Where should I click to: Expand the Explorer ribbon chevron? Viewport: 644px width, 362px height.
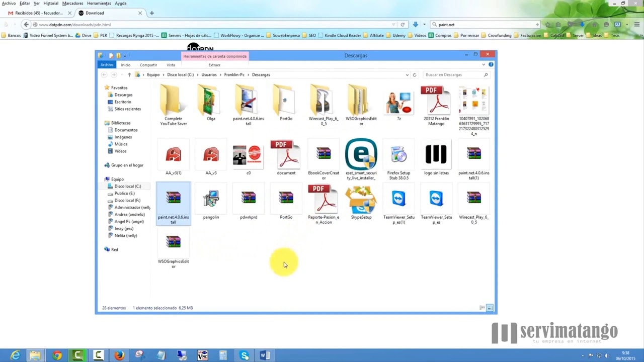click(484, 64)
